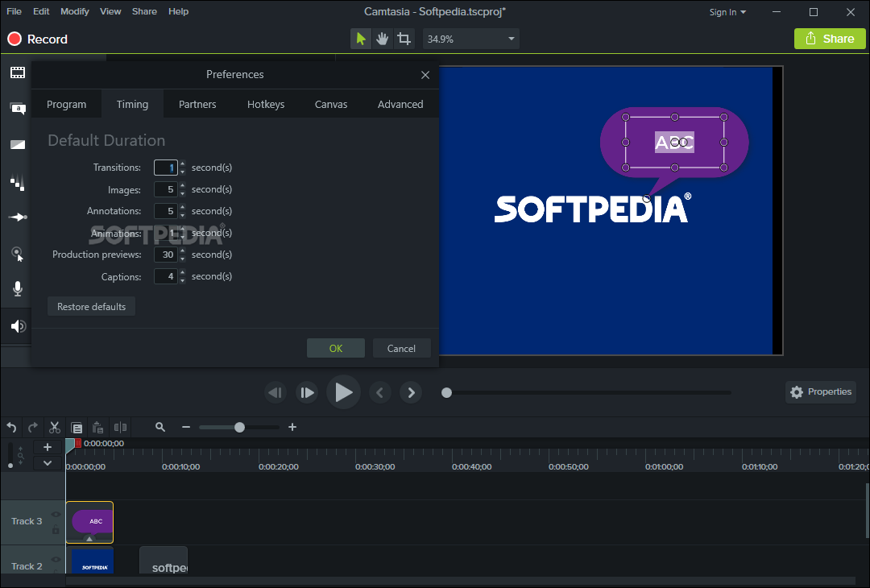
Task: Expand the effects tray on ABC clip
Action: pos(89,539)
